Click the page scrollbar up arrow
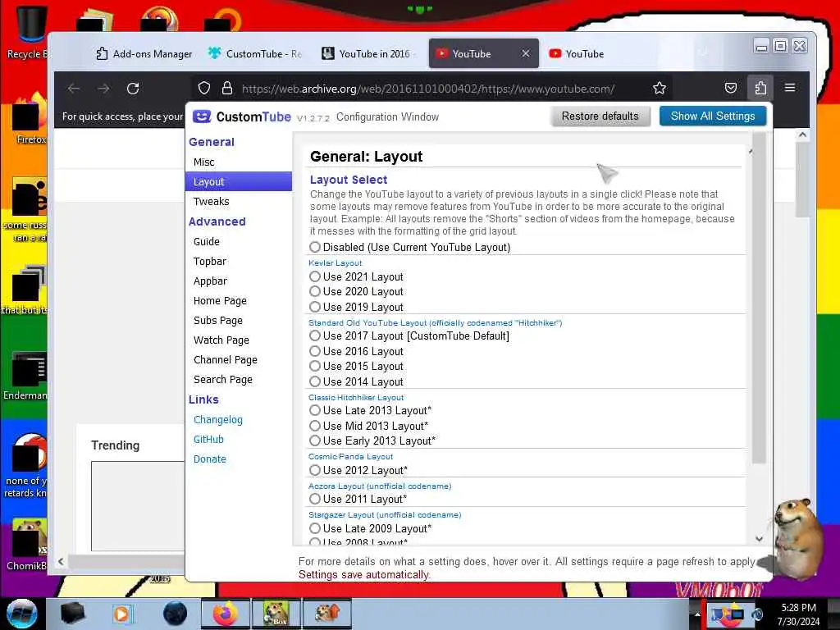The width and height of the screenshot is (840, 630). pyautogui.click(x=802, y=135)
